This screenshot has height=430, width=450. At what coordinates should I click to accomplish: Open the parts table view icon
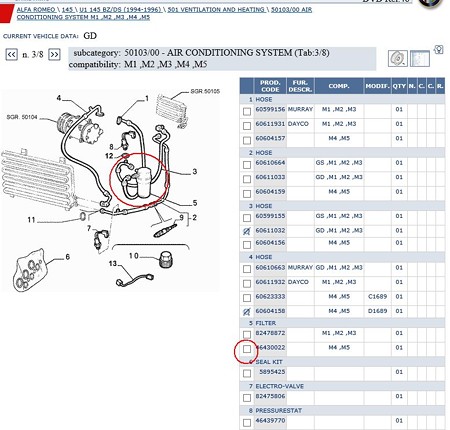click(420, 58)
